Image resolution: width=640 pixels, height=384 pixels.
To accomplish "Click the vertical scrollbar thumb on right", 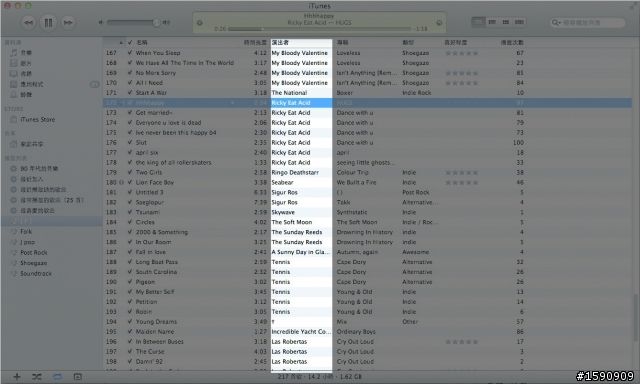I will click(636, 317).
